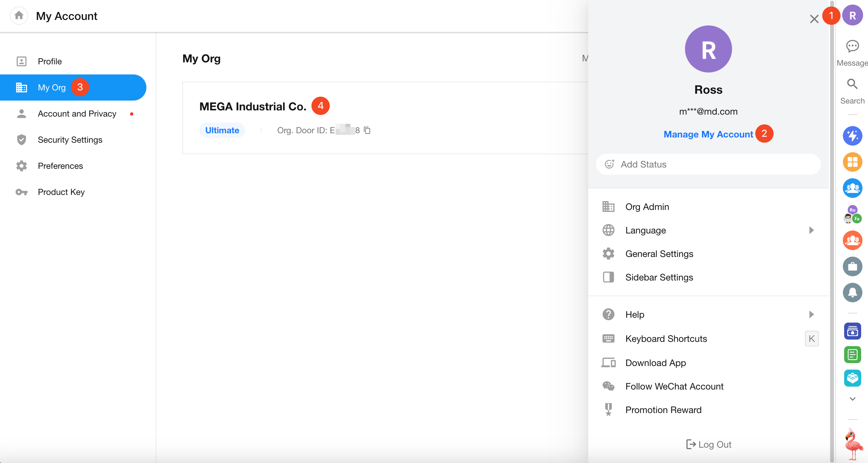Click Manage My Account link

tap(708, 134)
